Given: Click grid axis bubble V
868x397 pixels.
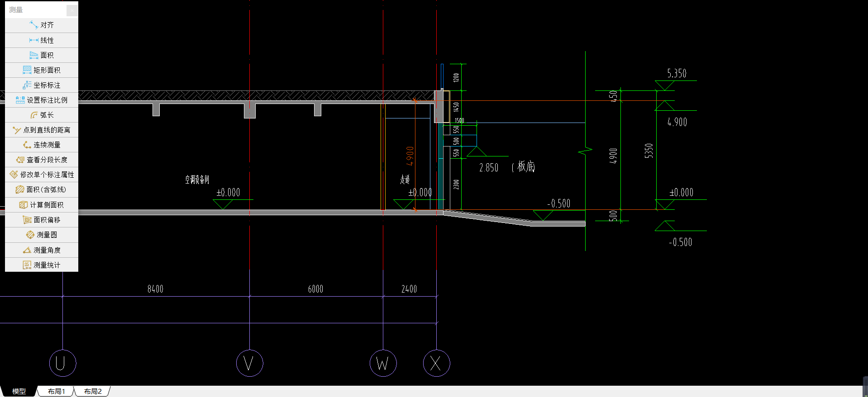Looking at the screenshot, I should point(249,363).
